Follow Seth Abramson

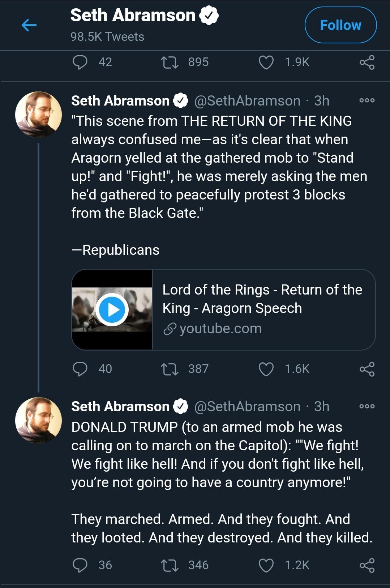[340, 25]
